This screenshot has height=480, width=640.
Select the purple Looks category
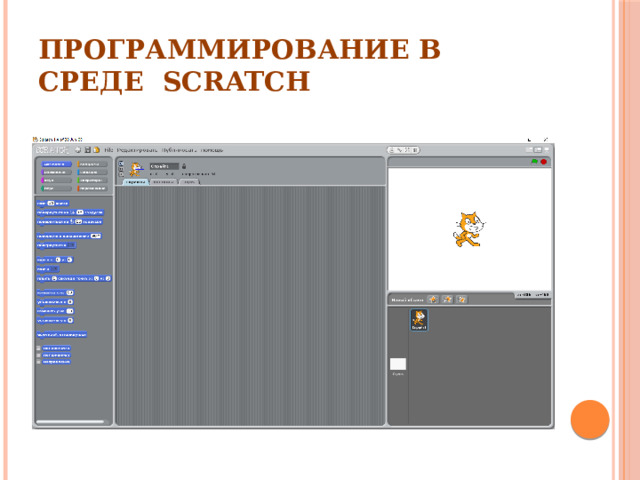56,172
